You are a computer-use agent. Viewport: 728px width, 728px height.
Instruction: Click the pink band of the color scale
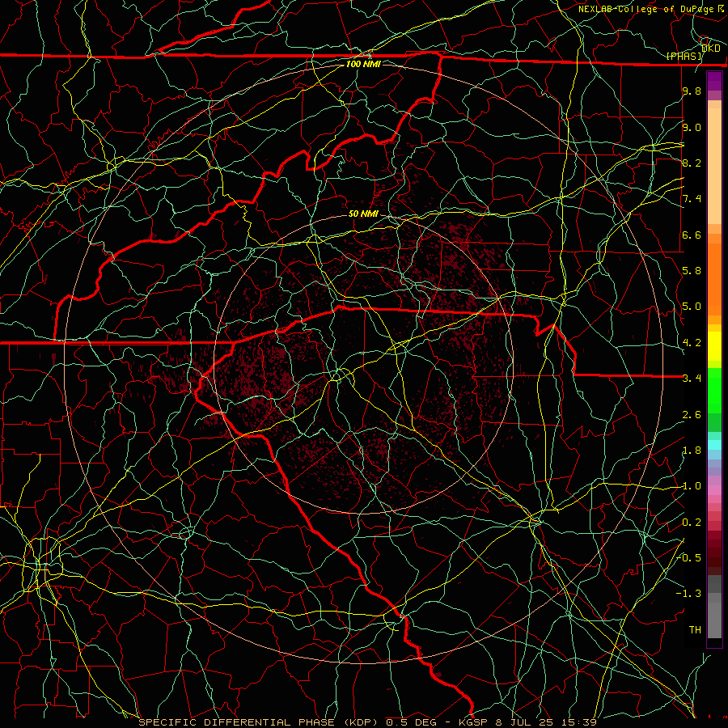coord(714,490)
